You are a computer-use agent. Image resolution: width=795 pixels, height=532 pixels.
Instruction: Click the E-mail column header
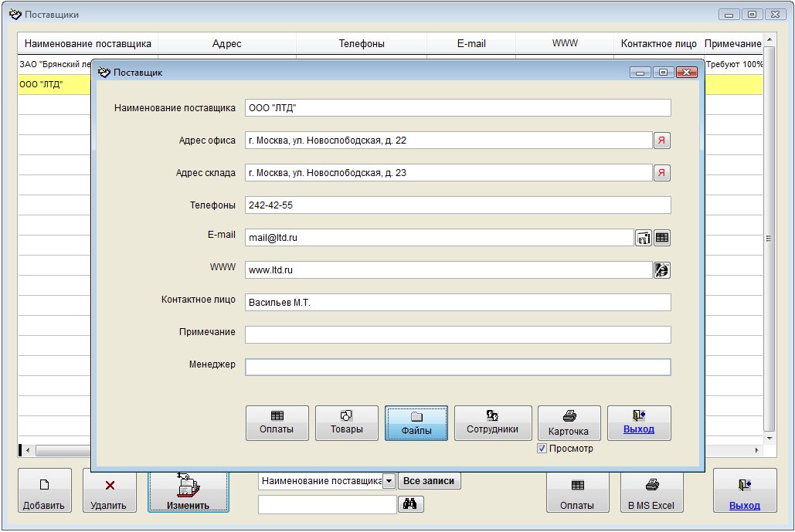pos(471,44)
